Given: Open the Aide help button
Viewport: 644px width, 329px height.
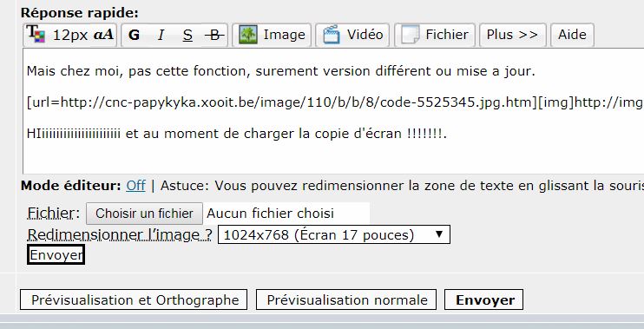Looking at the screenshot, I should click(572, 35).
